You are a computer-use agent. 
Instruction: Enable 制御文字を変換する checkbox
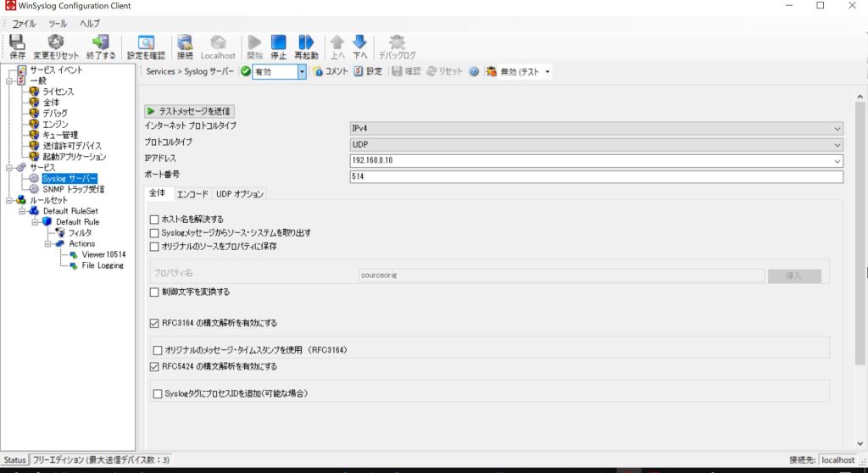[154, 292]
